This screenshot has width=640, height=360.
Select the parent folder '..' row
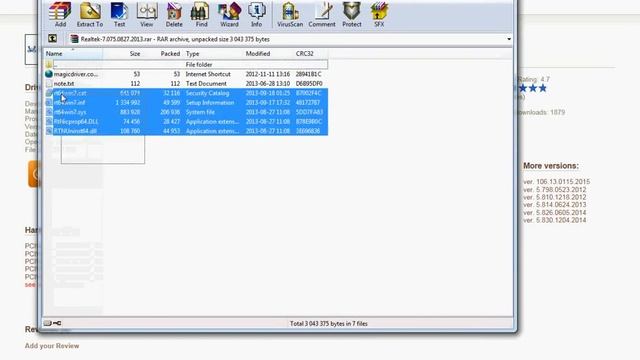point(186,64)
